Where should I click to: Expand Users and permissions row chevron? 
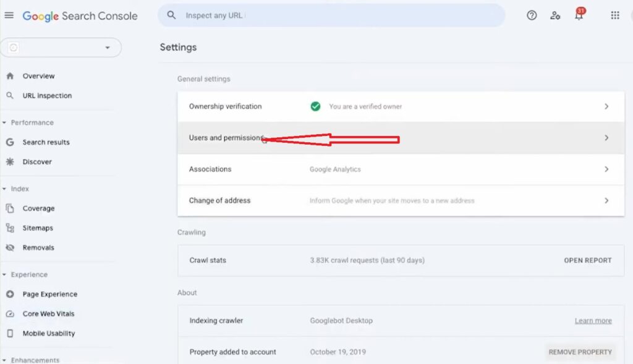tap(606, 138)
